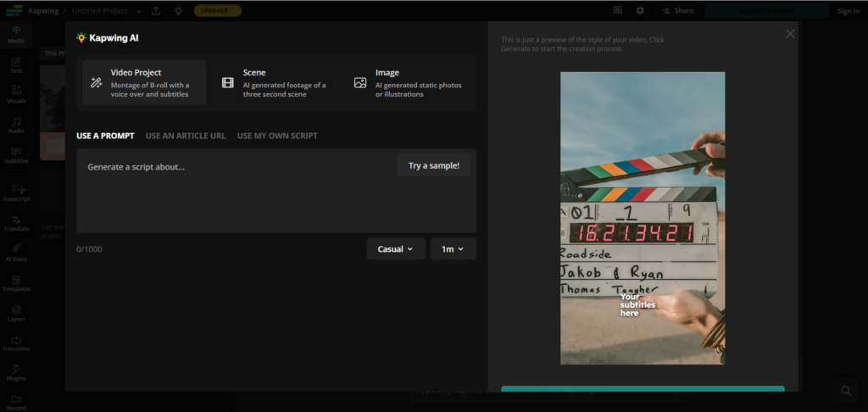Click the lightbulb AI icon in top bar
The image size is (868, 412).
click(178, 10)
